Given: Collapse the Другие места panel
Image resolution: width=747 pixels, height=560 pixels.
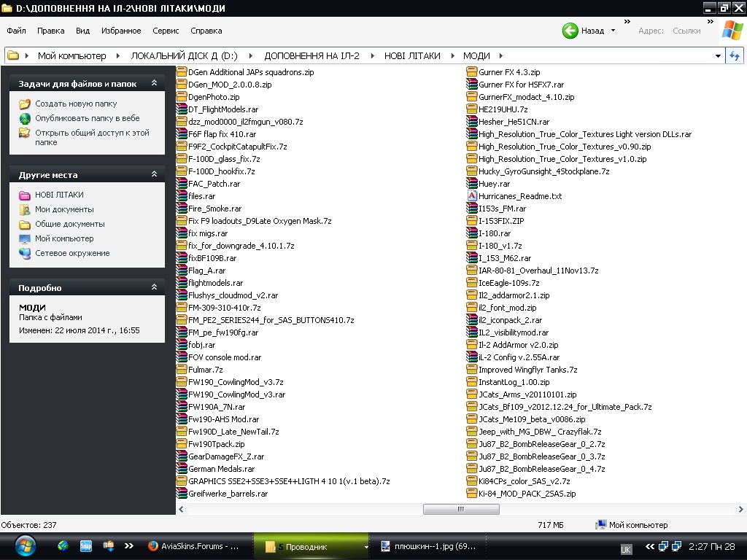Looking at the screenshot, I should point(155,174).
